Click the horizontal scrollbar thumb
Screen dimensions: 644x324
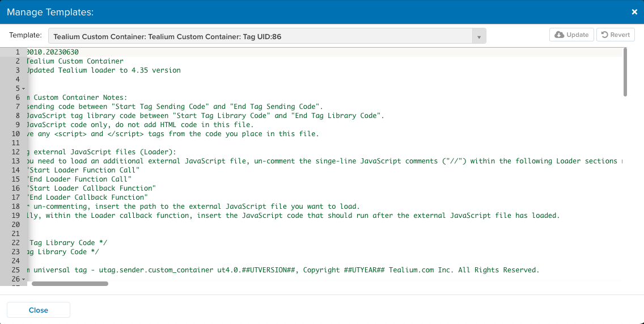[x=70, y=284]
